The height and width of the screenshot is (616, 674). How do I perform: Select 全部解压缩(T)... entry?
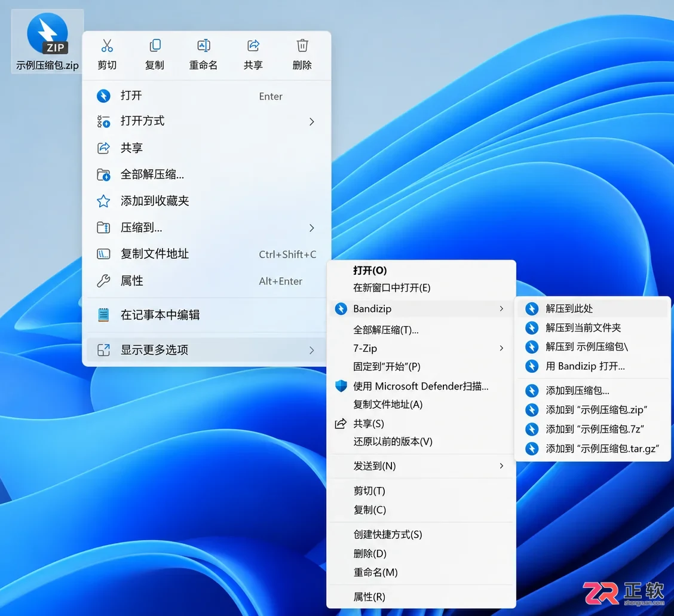click(x=421, y=330)
